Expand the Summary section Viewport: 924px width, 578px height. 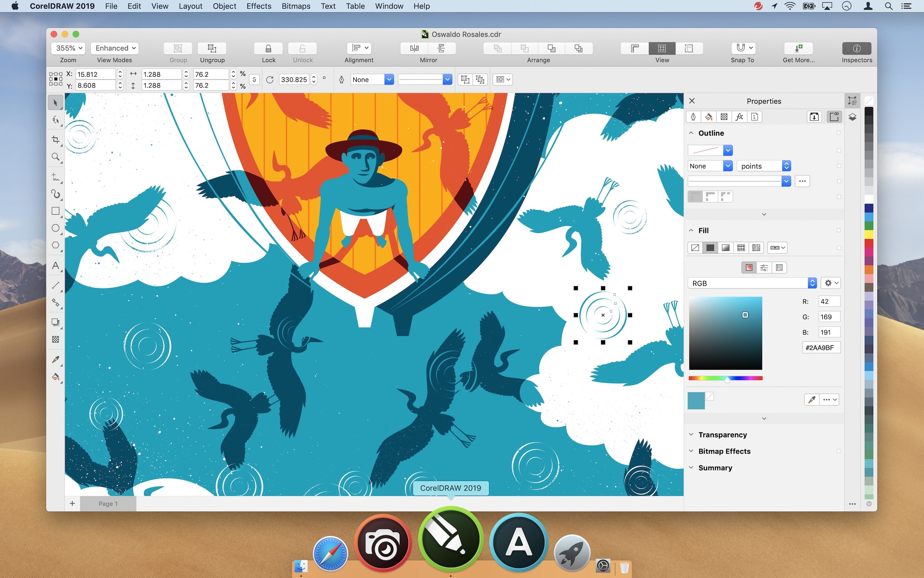[x=692, y=467]
